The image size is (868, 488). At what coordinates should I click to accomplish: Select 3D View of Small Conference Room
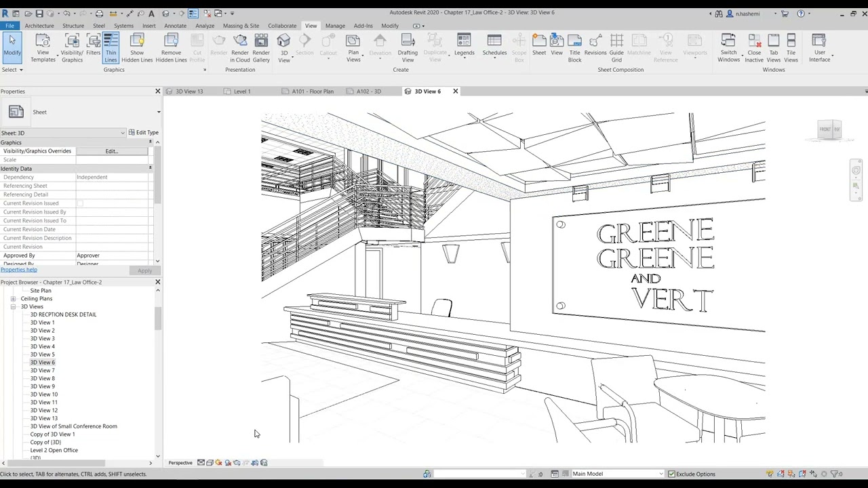(73, 426)
